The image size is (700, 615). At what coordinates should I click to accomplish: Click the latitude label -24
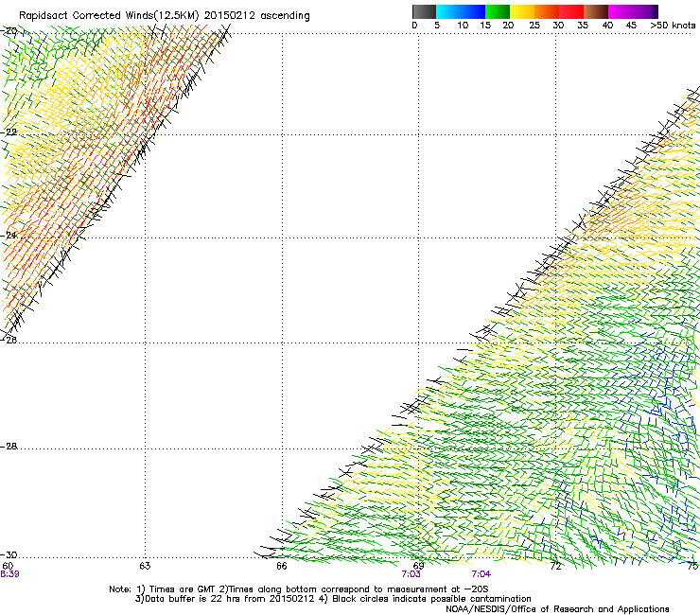(9, 236)
